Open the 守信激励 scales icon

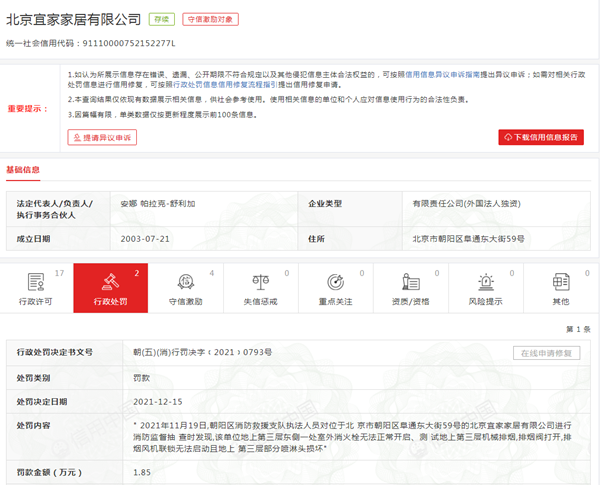tap(184, 281)
